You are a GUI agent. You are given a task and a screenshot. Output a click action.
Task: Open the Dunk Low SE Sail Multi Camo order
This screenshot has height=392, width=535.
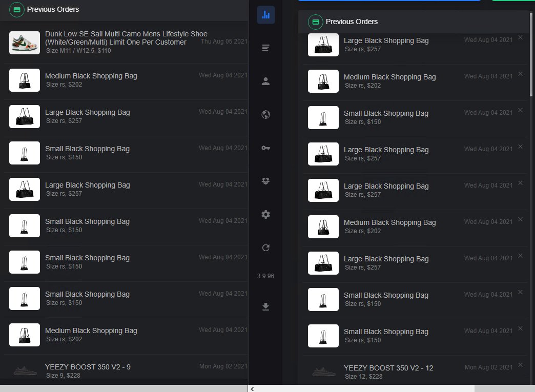click(x=126, y=43)
